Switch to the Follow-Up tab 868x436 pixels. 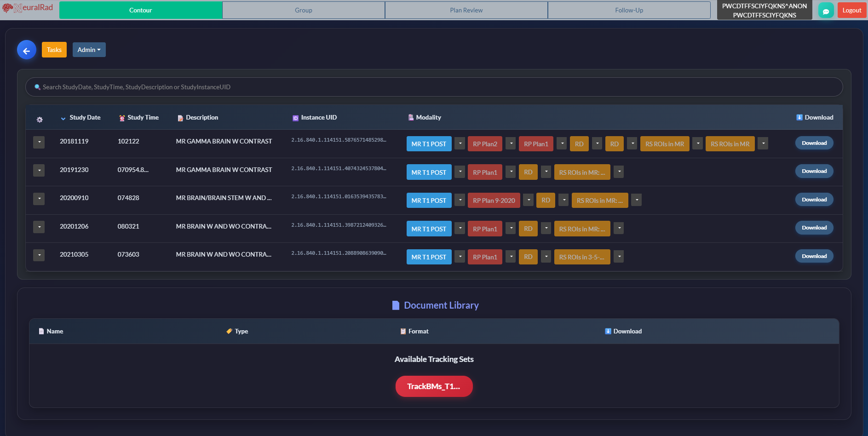click(629, 10)
